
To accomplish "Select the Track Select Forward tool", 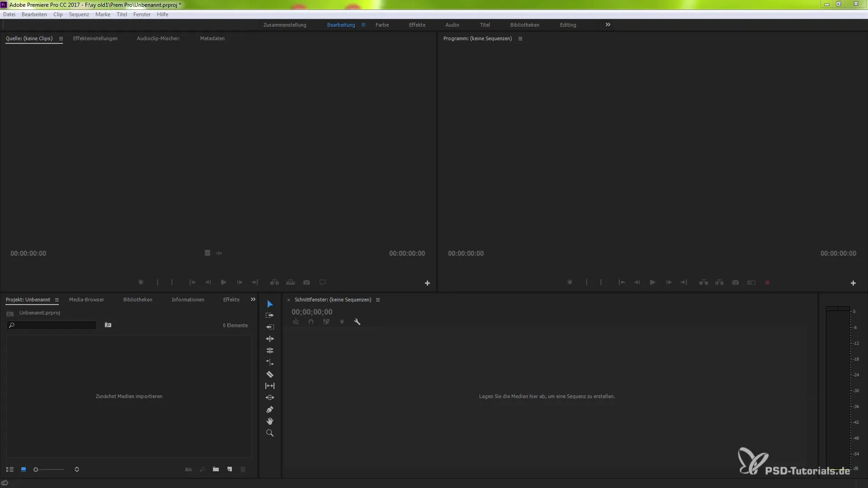I will click(270, 315).
